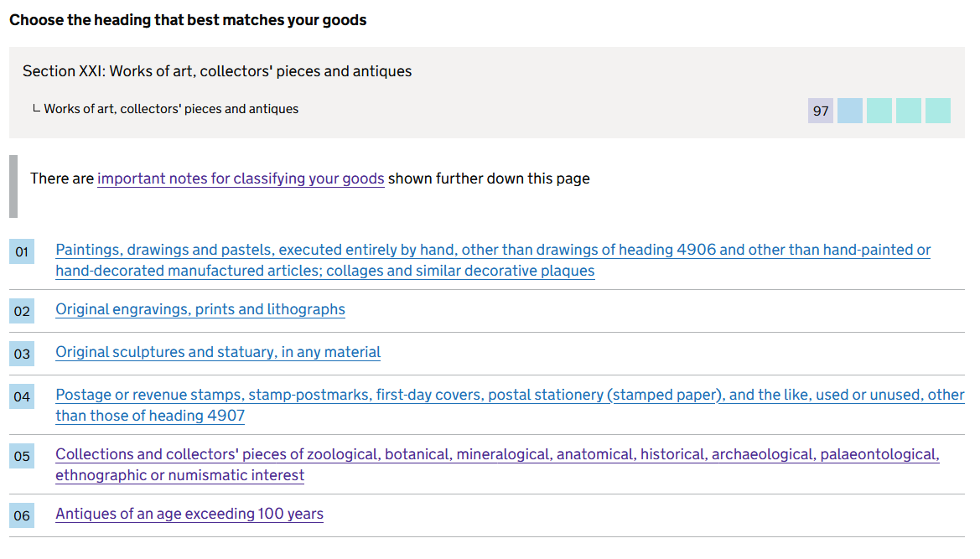The height and width of the screenshot is (559, 980).
Task: Click the 04 heading number badge
Action: coord(22,396)
